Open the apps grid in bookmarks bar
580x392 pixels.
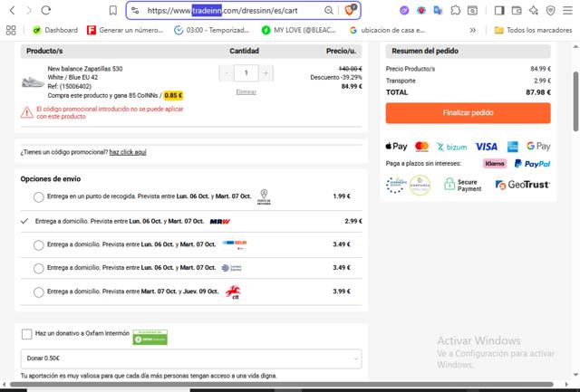[11, 30]
